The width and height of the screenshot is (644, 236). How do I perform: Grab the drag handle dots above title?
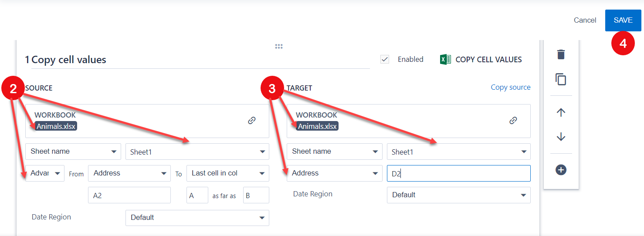tap(279, 47)
